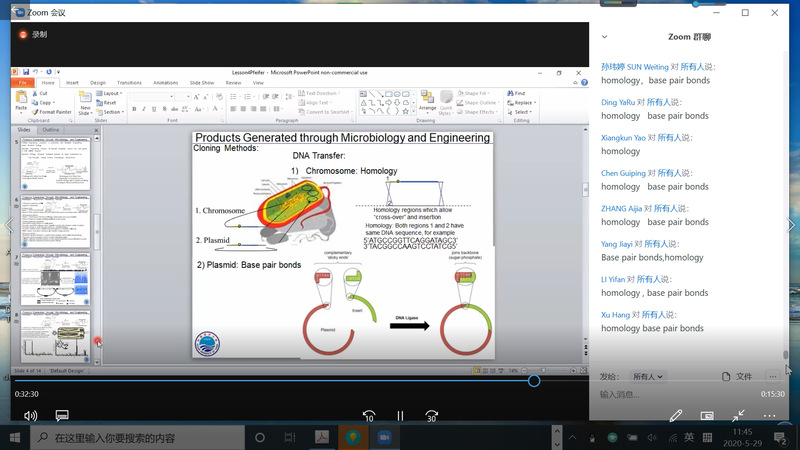Open more options in the player bar
800x450 pixels.
point(769,416)
